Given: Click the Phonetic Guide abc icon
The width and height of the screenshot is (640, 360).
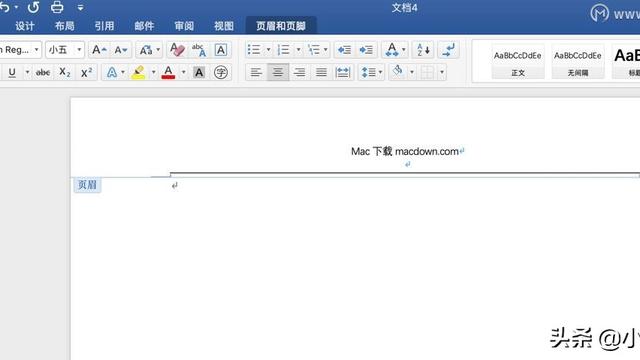Looking at the screenshot, I should click(199, 50).
